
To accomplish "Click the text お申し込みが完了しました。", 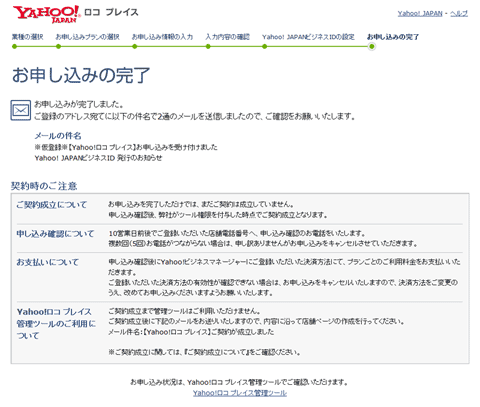I will (79, 104).
